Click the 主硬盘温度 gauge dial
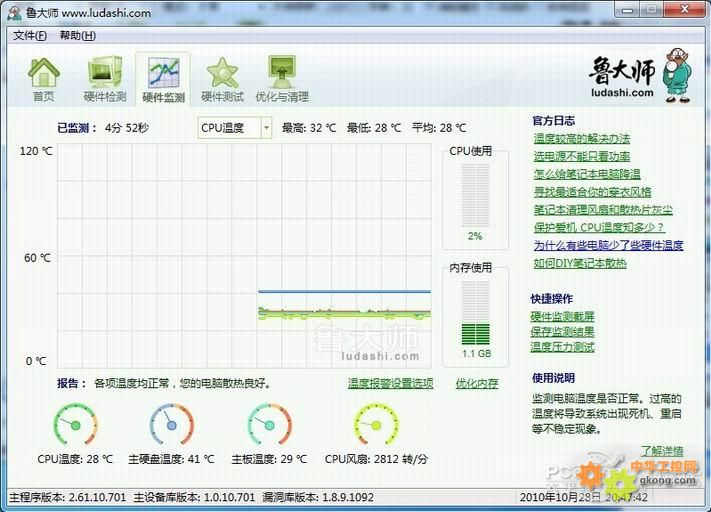 pyautogui.click(x=171, y=424)
